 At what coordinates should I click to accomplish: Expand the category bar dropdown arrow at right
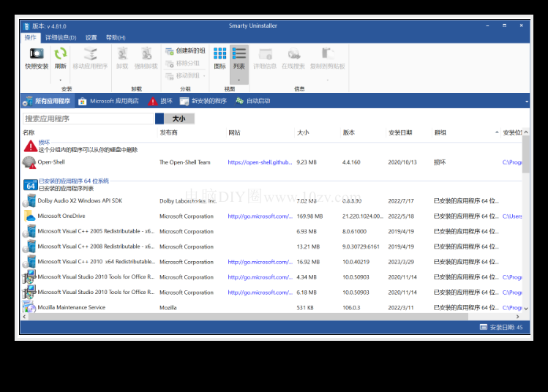[x=526, y=102]
